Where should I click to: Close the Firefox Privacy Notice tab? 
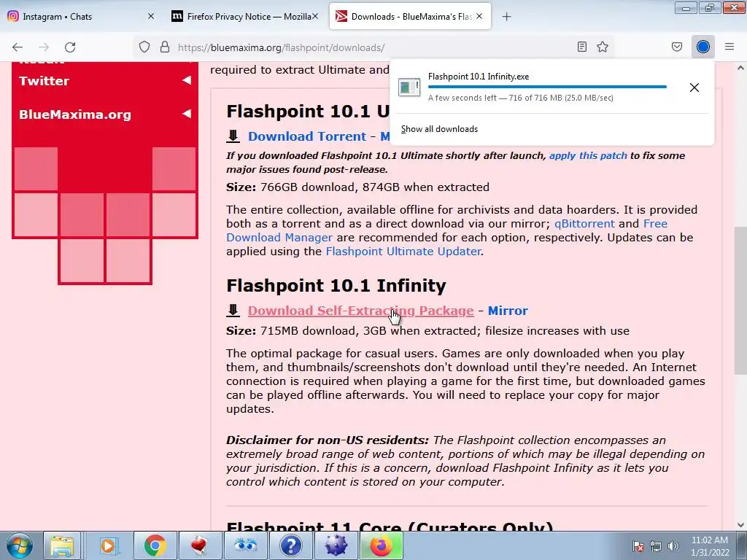click(x=315, y=16)
